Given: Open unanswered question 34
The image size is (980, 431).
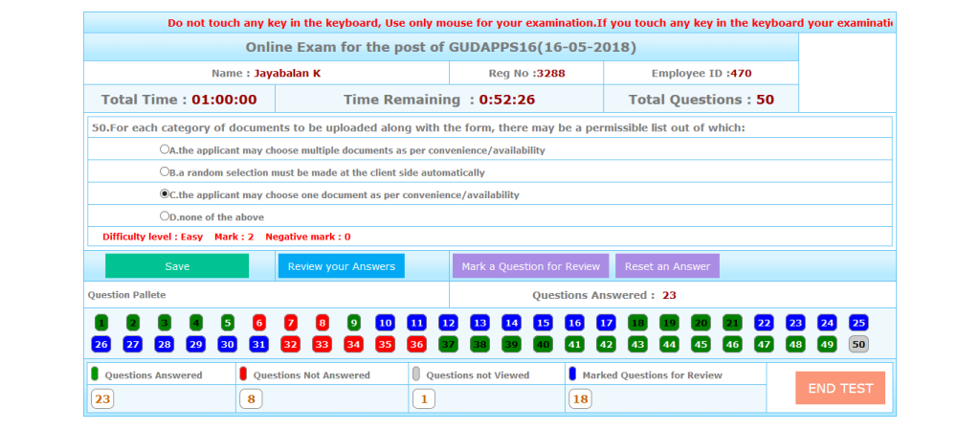Looking at the screenshot, I should 354,344.
